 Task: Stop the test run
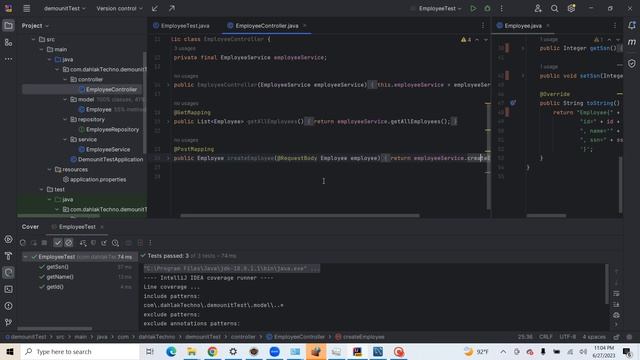(44, 243)
